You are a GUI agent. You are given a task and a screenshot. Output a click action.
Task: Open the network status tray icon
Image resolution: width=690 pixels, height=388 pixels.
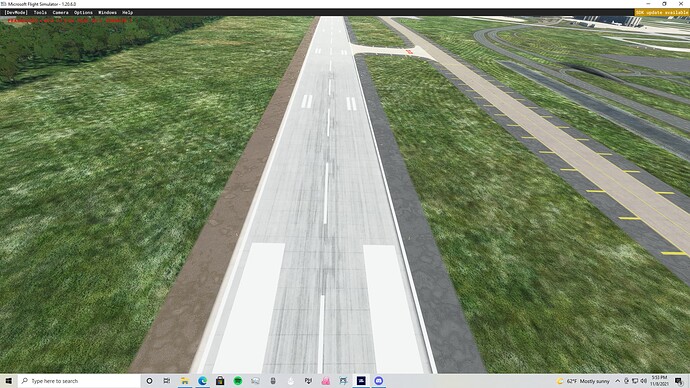[635, 381]
